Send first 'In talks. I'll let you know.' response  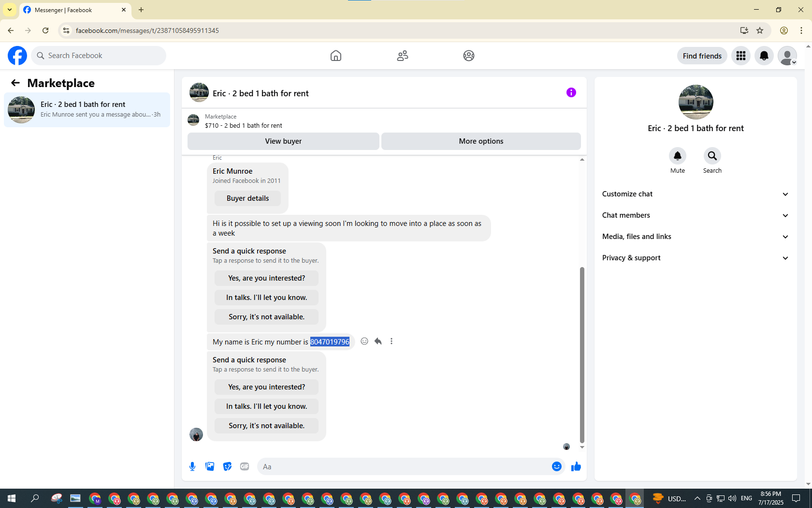tap(266, 298)
